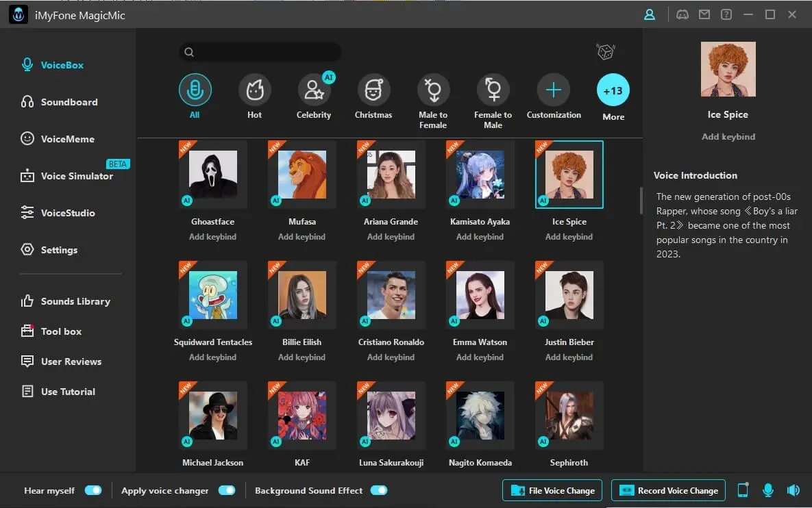Choose the Billie Eilish voice
Viewport: 812px width, 508px height.
[x=302, y=295]
